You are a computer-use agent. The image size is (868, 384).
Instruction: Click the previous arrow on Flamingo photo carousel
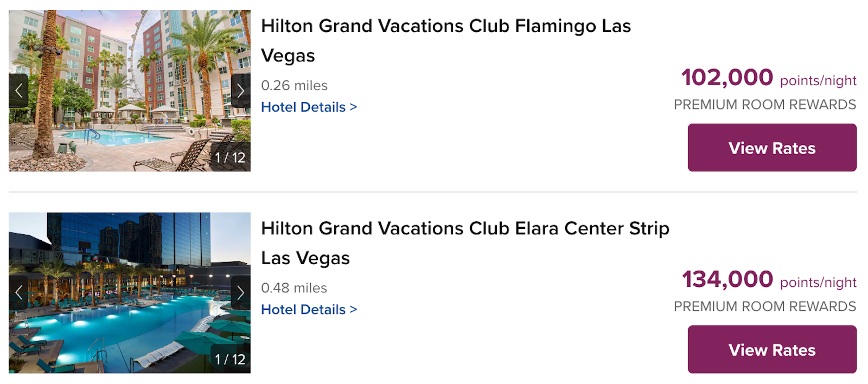[20, 91]
